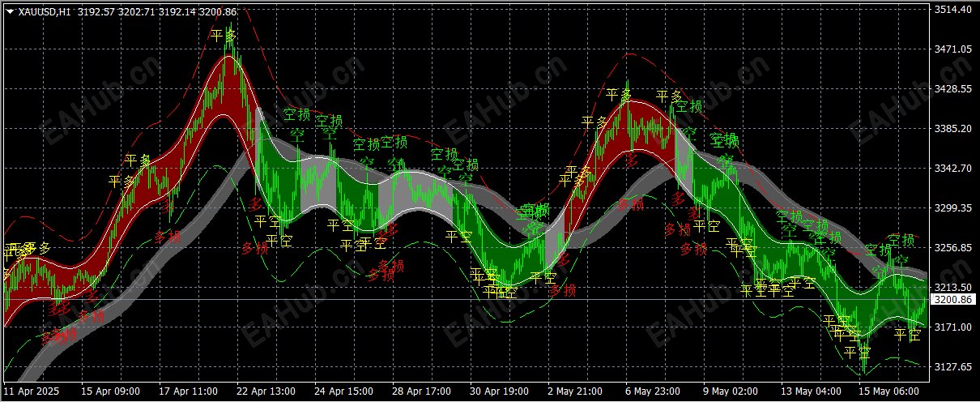This screenshot has width=980, height=402.
Task: Click time axis label 15 May 06:00
Action: point(889,391)
